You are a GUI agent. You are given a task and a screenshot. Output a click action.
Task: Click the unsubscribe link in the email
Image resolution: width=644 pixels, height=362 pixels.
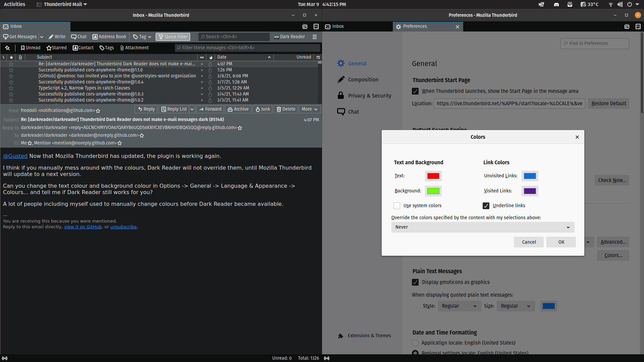tap(123, 227)
